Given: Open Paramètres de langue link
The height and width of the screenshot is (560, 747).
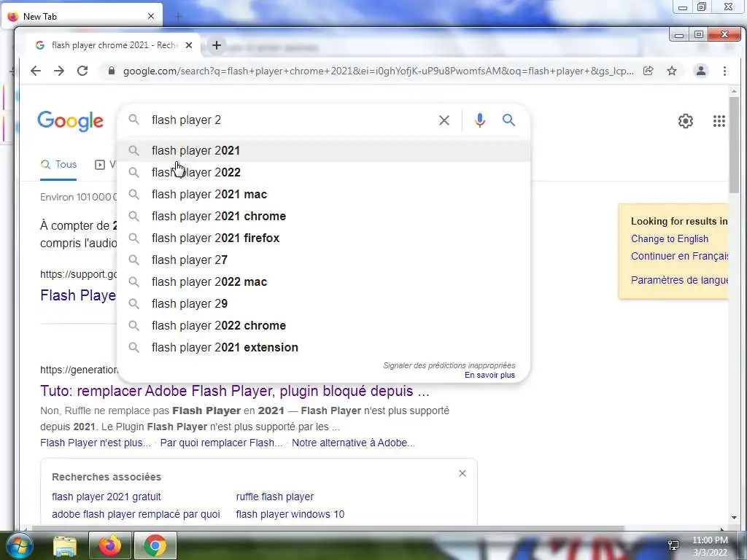Looking at the screenshot, I should tap(679, 280).
